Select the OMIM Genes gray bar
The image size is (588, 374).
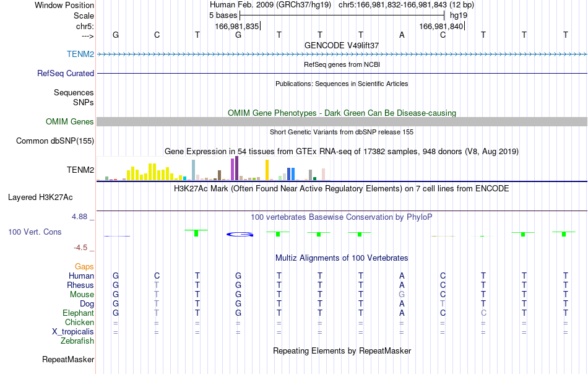coord(342,121)
